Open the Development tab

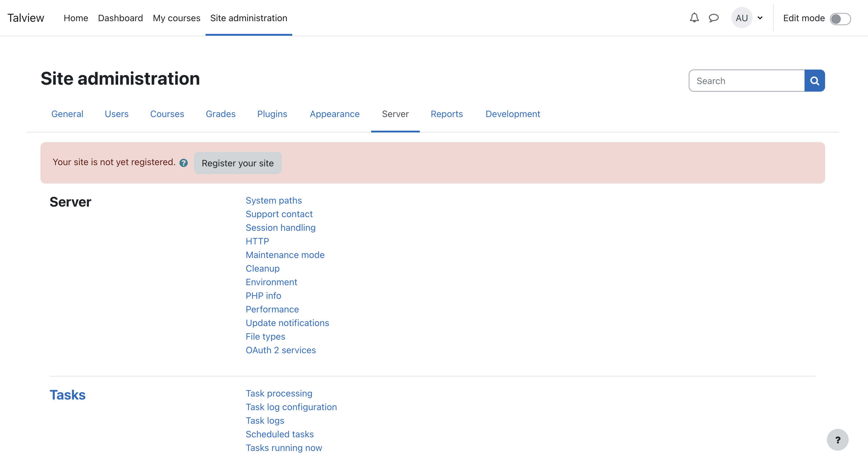[512, 114]
